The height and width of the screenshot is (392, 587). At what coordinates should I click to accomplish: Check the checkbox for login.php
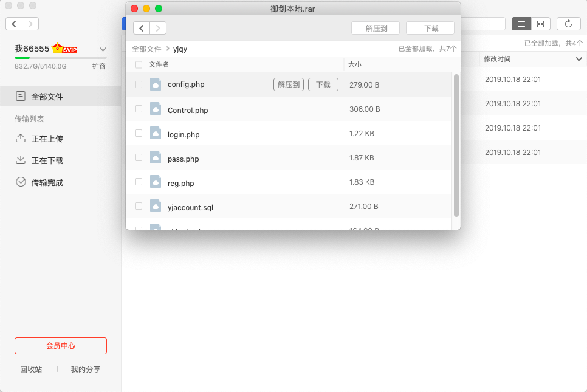coord(139,134)
